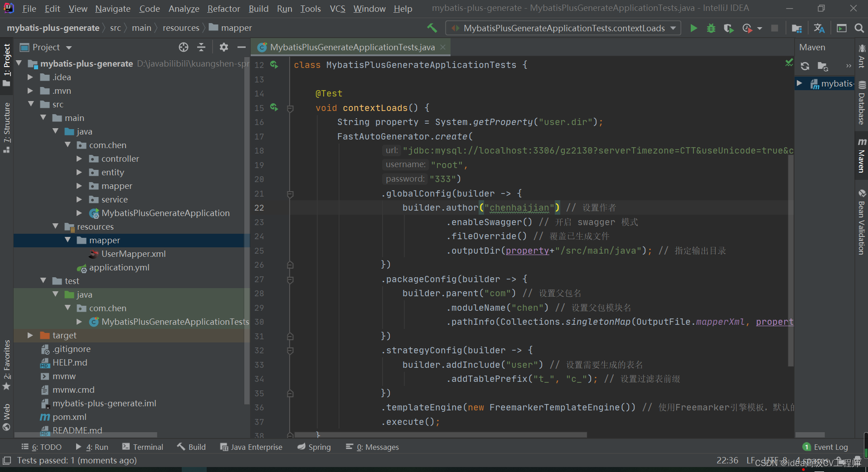Run with coverage icon
868x472 pixels.
(728, 28)
